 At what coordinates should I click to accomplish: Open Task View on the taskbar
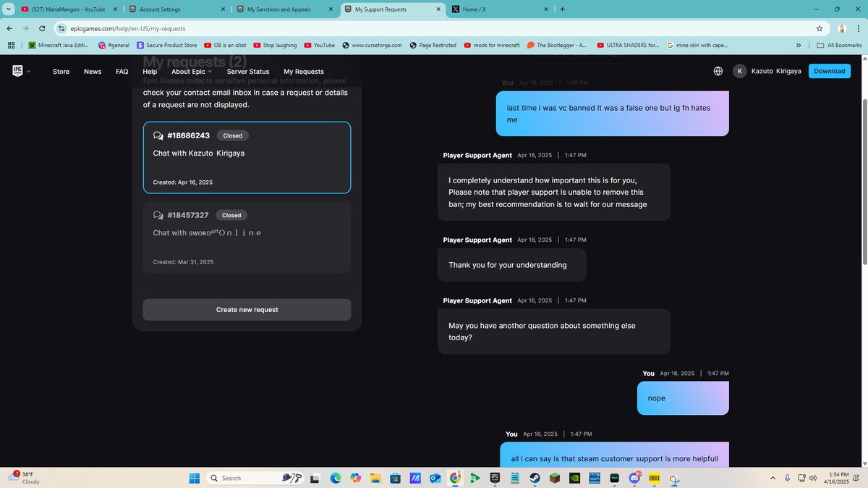(315, 478)
